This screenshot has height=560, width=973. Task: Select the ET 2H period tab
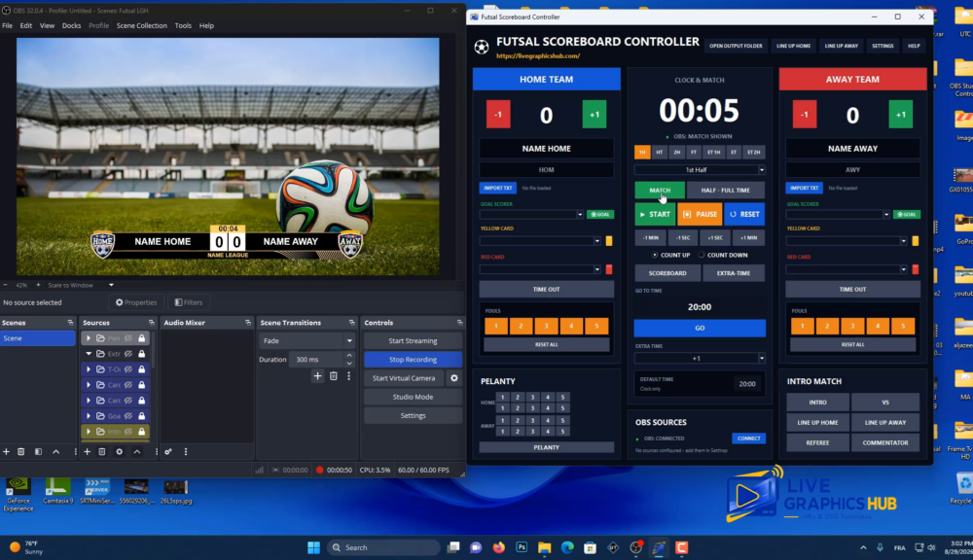pos(753,152)
